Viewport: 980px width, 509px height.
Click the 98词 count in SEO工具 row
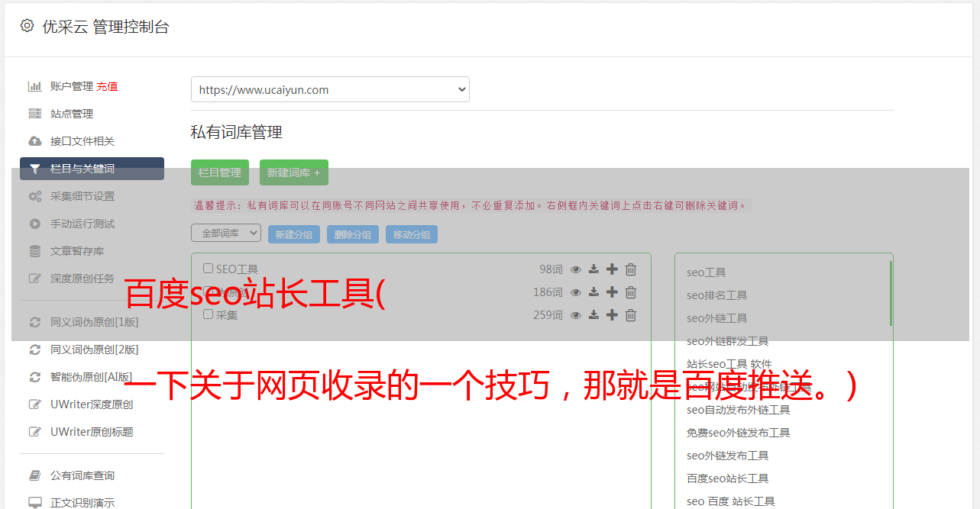551,269
